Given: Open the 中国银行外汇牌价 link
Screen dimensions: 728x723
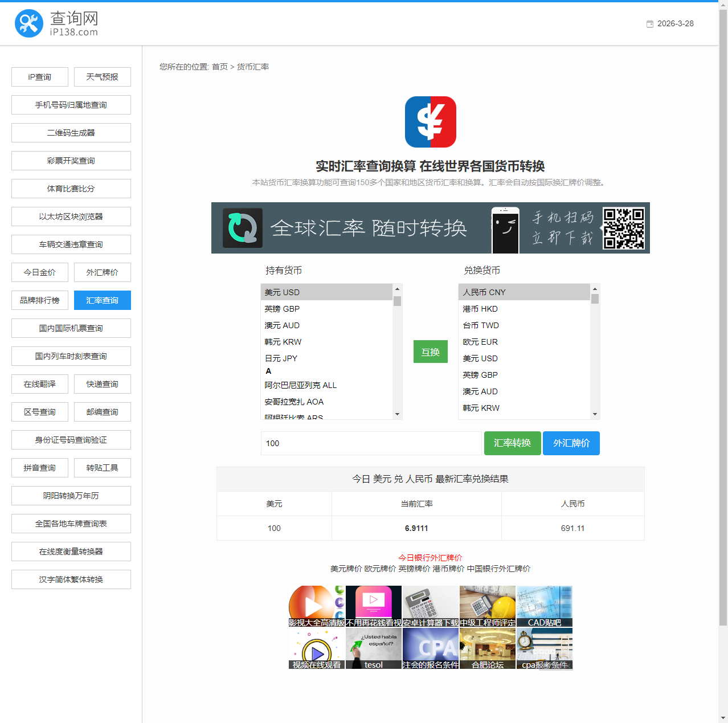Looking at the screenshot, I should click(x=498, y=568).
